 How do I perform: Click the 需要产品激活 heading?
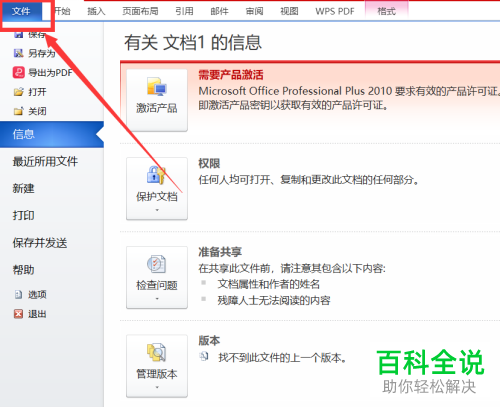pos(231,75)
